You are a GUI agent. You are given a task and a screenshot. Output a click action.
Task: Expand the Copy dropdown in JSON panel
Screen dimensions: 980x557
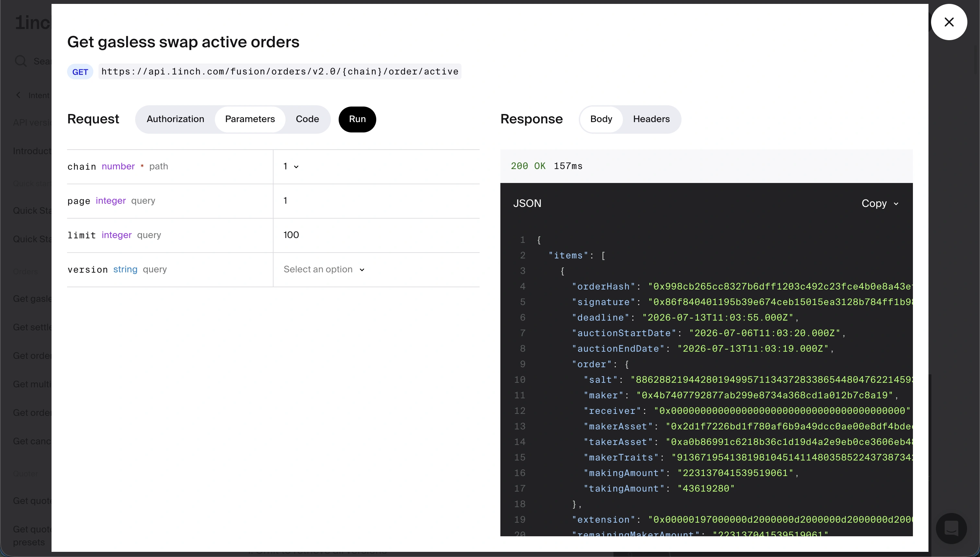coord(880,203)
